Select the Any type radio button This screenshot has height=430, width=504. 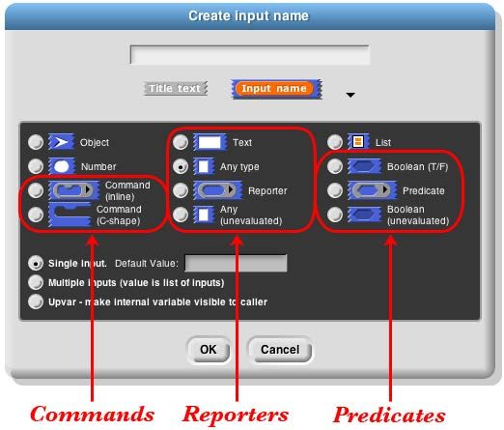[181, 166]
